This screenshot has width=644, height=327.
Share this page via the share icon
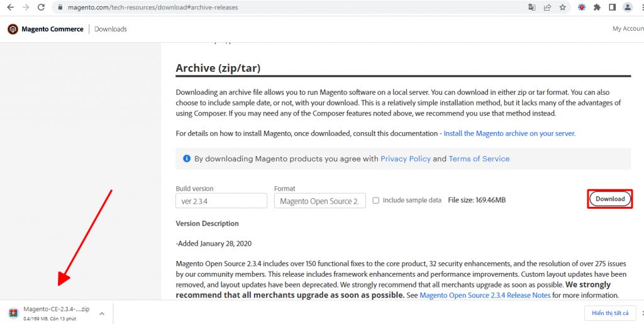click(547, 8)
